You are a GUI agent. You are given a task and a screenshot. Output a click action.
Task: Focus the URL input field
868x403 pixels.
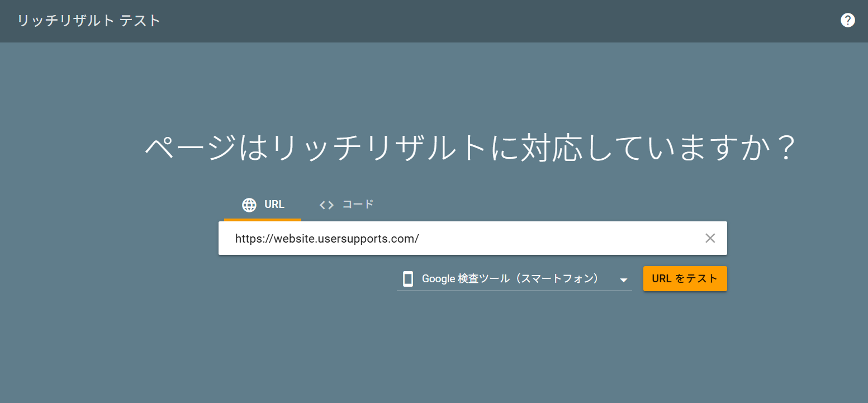[464, 239]
